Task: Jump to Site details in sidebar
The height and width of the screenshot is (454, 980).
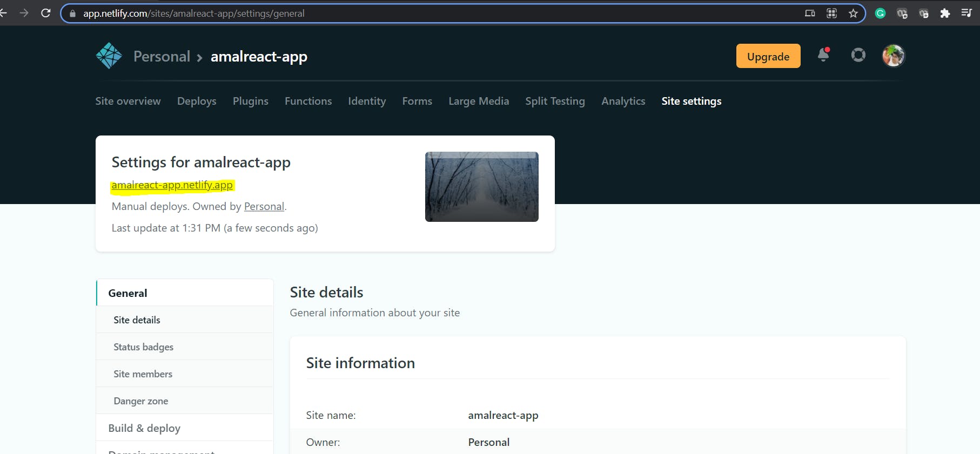Action: point(185,320)
